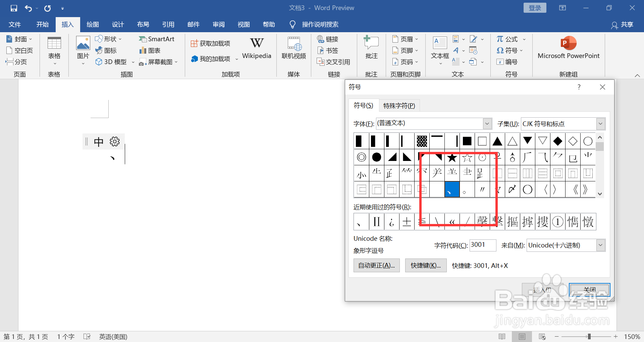644x342 pixels.
Task: Open the 形状 shapes gallery
Action: pos(108,39)
